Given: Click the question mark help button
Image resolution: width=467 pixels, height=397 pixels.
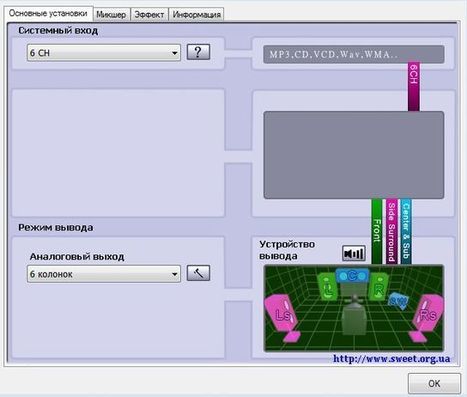Looking at the screenshot, I should pyautogui.click(x=198, y=52).
